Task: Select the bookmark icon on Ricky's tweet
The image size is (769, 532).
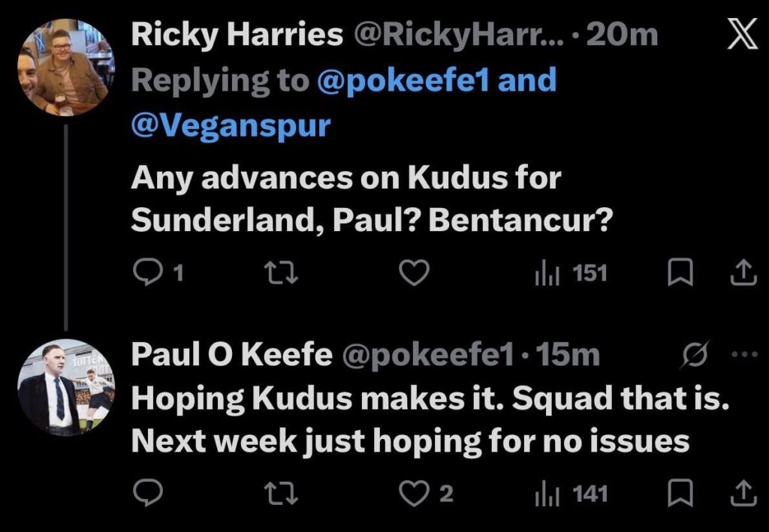Action: [680, 274]
